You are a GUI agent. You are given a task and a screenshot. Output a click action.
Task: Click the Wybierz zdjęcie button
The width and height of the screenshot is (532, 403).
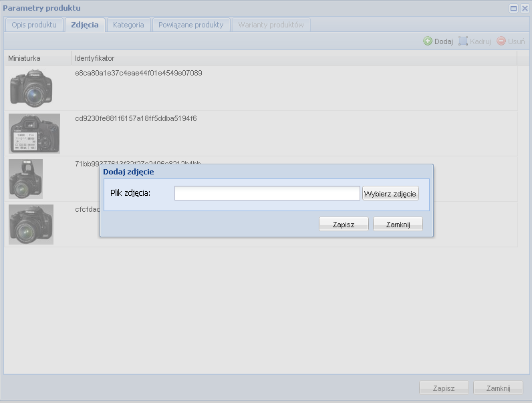coord(390,193)
